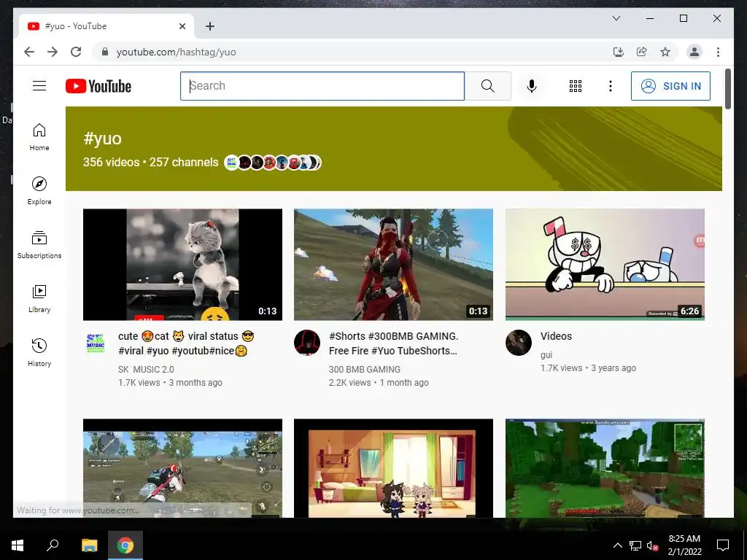Screen dimensions: 747x560
Task: Click the Chrome taskbar icon
Action: pyautogui.click(x=125, y=545)
